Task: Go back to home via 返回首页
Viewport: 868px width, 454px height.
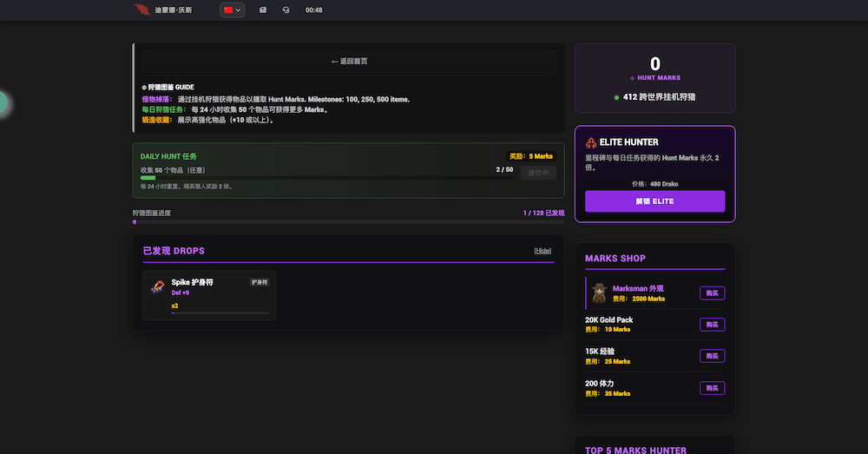Action: click(349, 62)
